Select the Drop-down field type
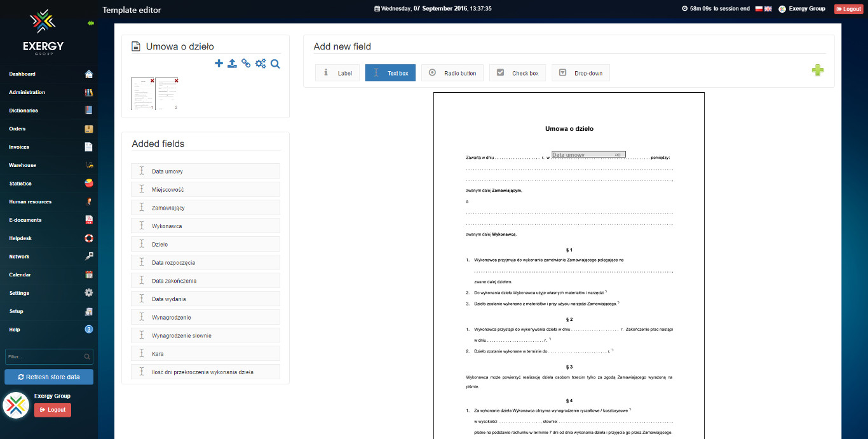This screenshot has width=868, height=439. coord(580,73)
